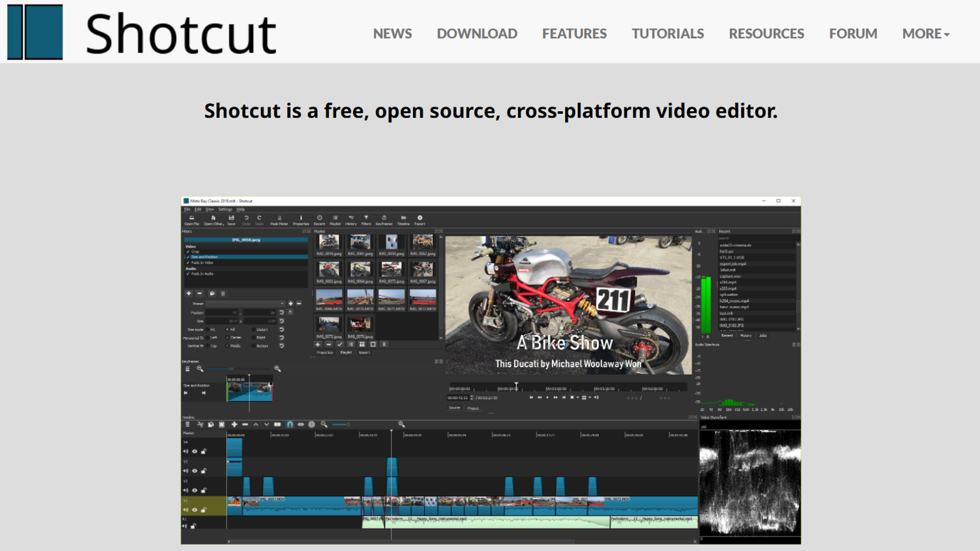Screen dimensions: 980x551
Task: Toggle lock on track V2
Action: click(x=204, y=491)
